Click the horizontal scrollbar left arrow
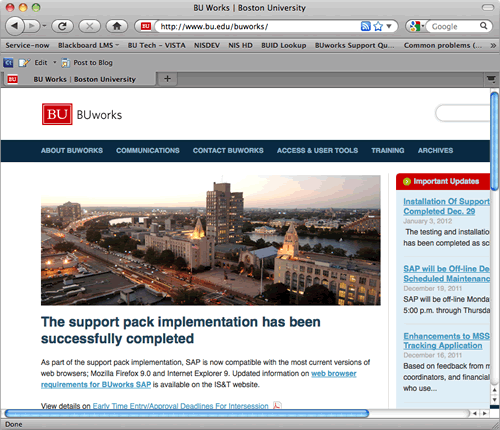Viewport: 500px width, 430px height. [475, 413]
